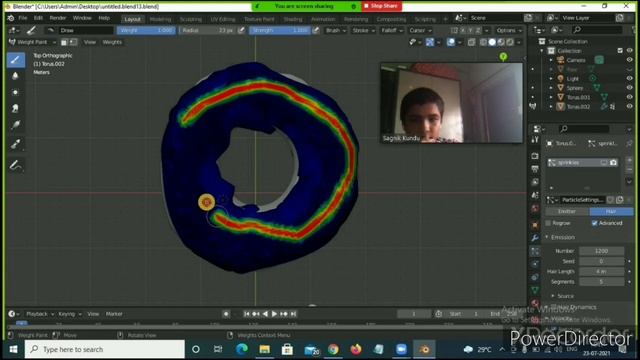
Task: Open the Tool properties tab
Action: [x=535, y=140]
